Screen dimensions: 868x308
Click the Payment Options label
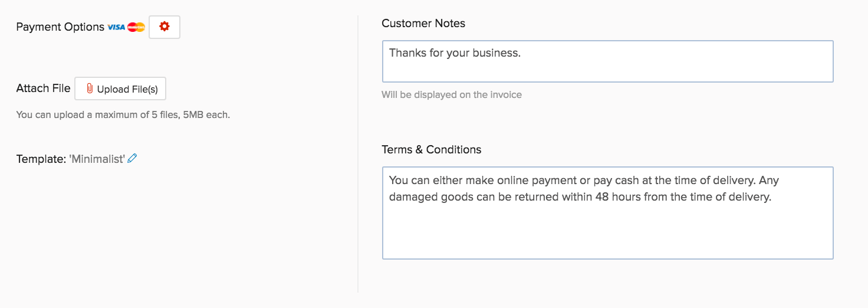click(x=60, y=27)
